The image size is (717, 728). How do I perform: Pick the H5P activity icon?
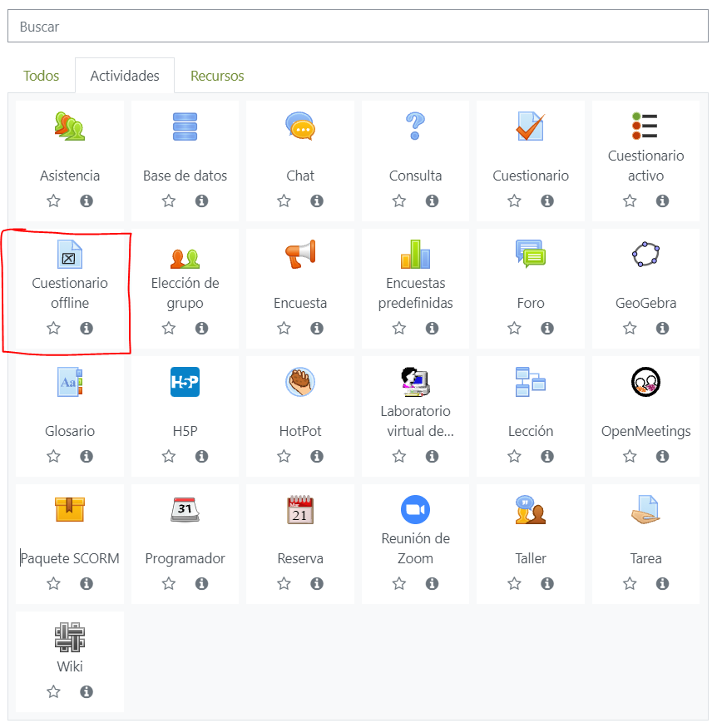point(185,382)
